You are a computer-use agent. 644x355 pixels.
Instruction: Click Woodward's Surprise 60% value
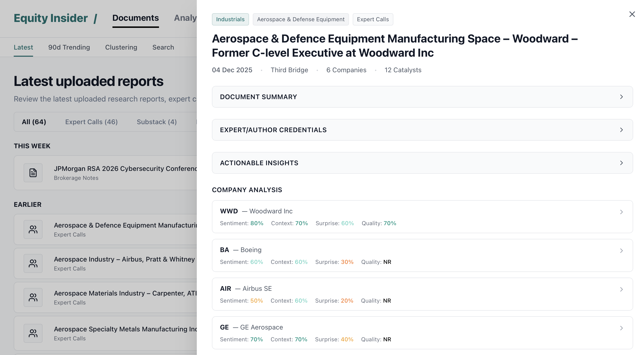coord(348,223)
